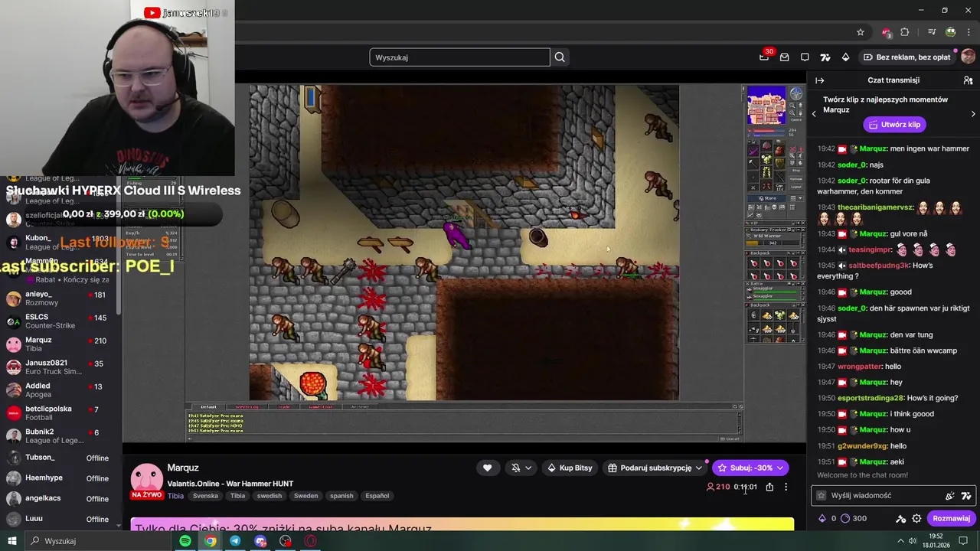980x551 pixels.
Task: Open the Janusz0821 followed channel
Action: point(60,367)
